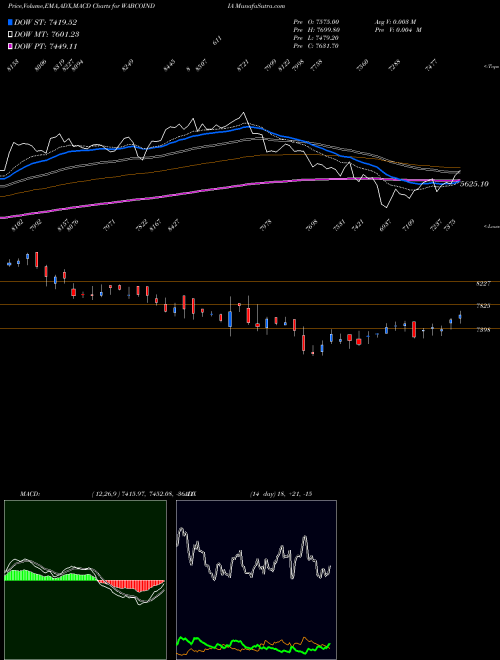Click the first blue candlestick at the far left
The image size is (500, 660).
[9, 263]
